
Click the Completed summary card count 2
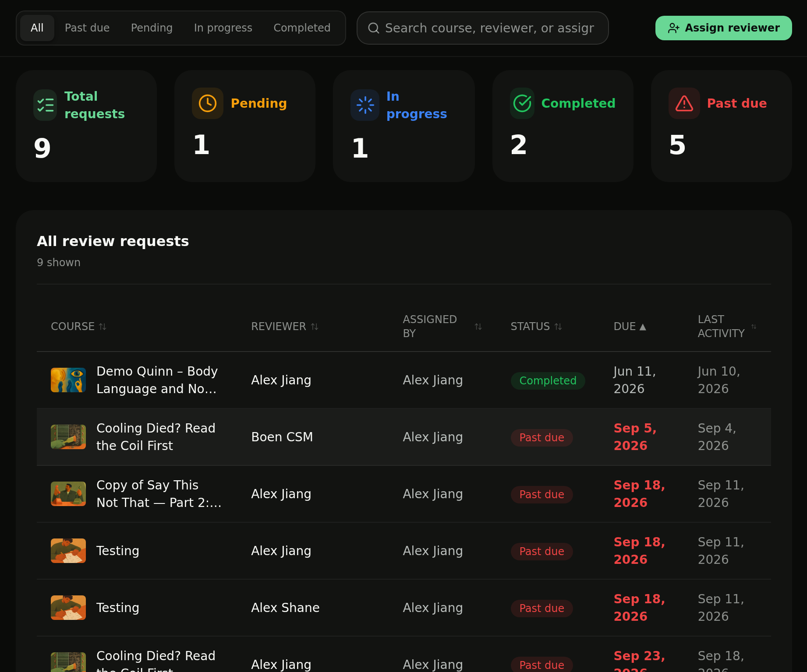tap(518, 145)
